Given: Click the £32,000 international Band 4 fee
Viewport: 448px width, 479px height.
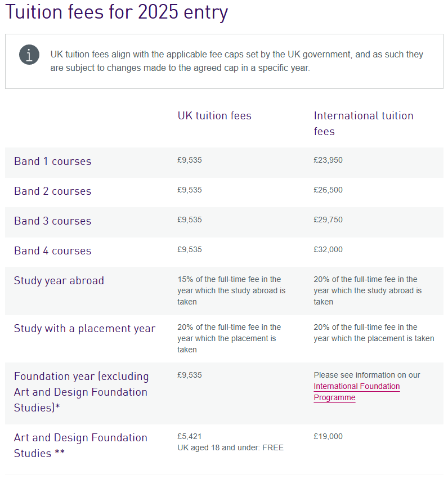Looking at the screenshot, I should [x=328, y=250].
